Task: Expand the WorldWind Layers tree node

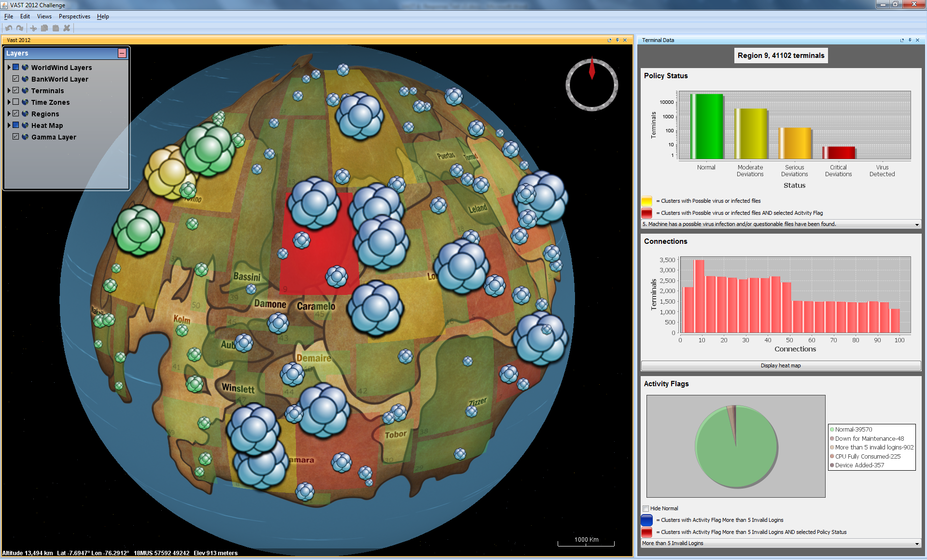Action: [9, 67]
